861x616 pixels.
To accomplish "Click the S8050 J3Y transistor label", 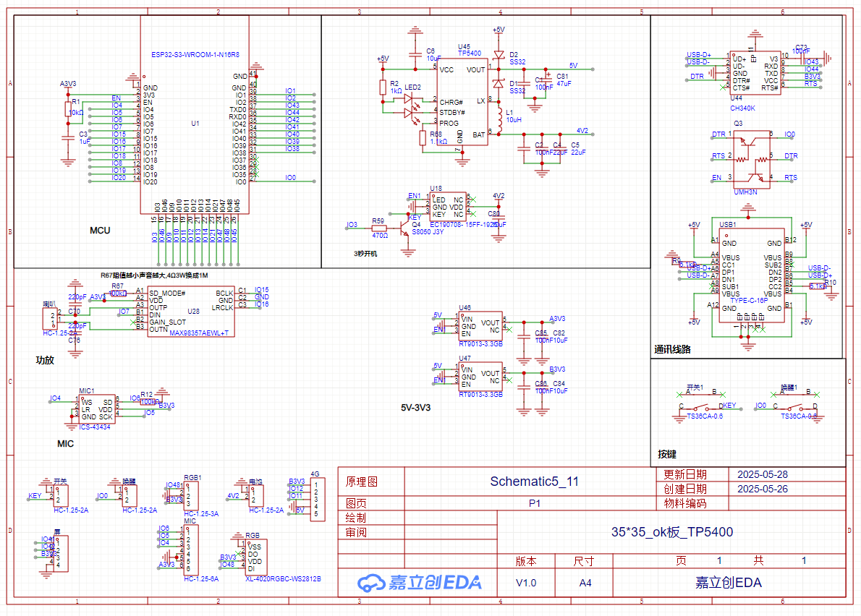I will tap(427, 232).
